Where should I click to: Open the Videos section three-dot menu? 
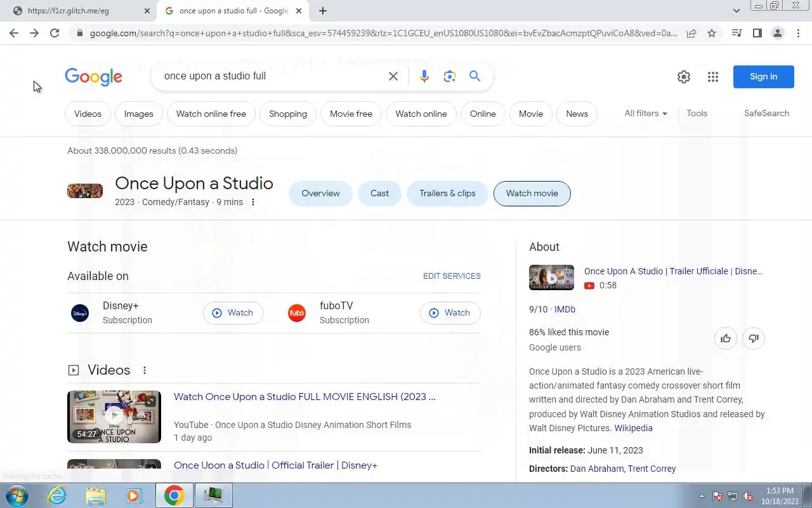click(145, 370)
